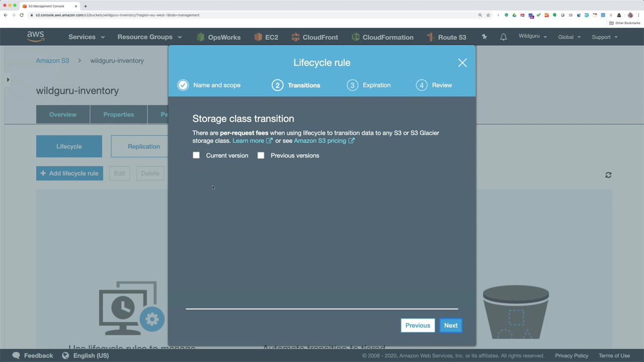Image resolution: width=644 pixels, height=362 pixels.
Task: Open the CloudFront shortcut icon
Action: [295, 37]
